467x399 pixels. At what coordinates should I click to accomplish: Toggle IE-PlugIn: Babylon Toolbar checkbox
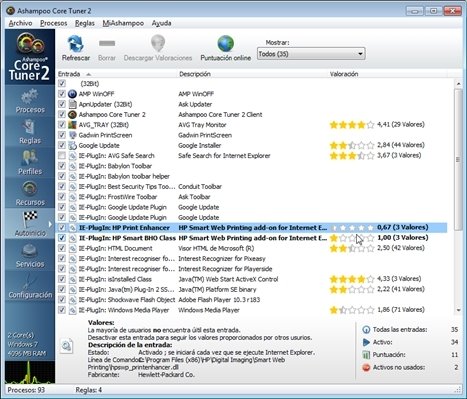coord(62,166)
